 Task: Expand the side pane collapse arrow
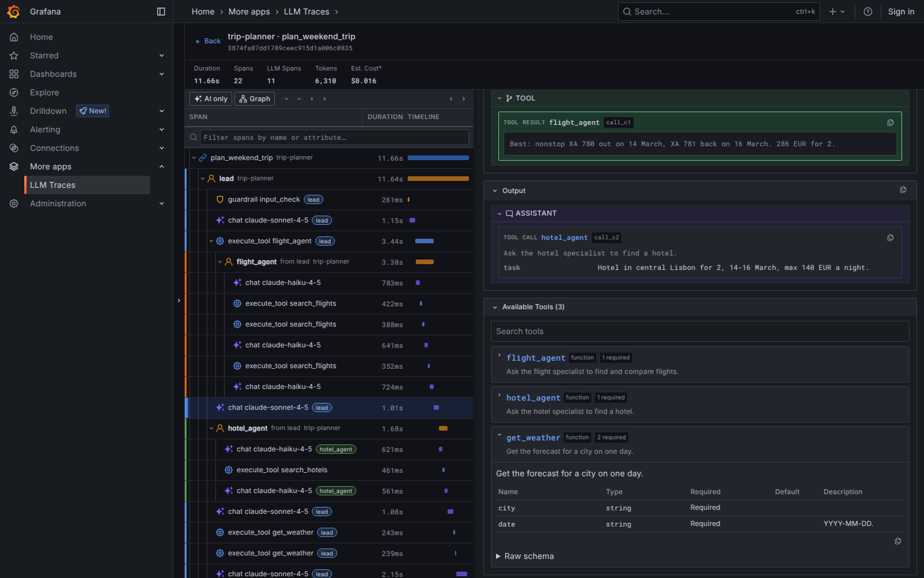[178, 301]
